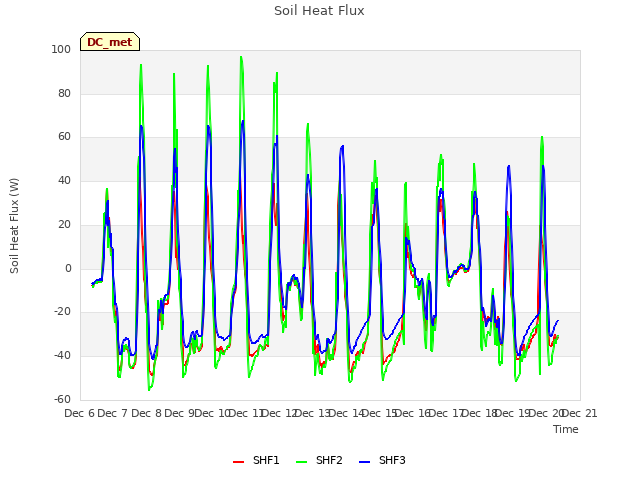Toggle SHF2 series in legend
This screenshot has height=480, width=640.
click(319, 460)
